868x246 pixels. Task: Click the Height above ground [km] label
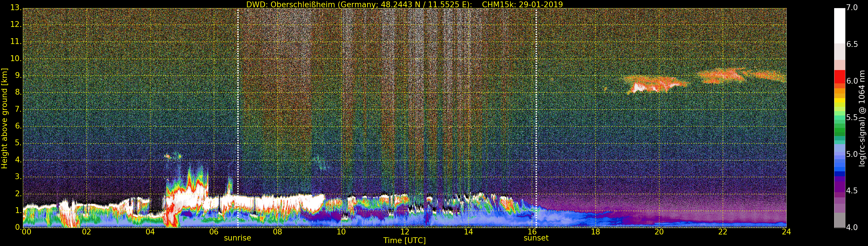pos(4,118)
